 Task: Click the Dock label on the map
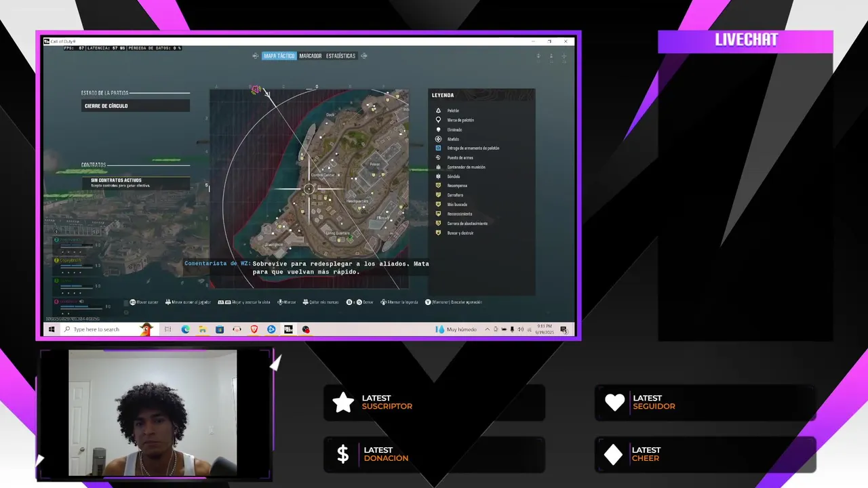(x=330, y=115)
